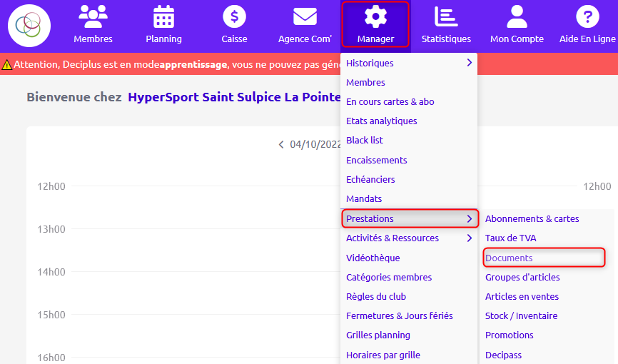Click HyperSport Saint Sulpice La Pointe title

[x=234, y=97]
